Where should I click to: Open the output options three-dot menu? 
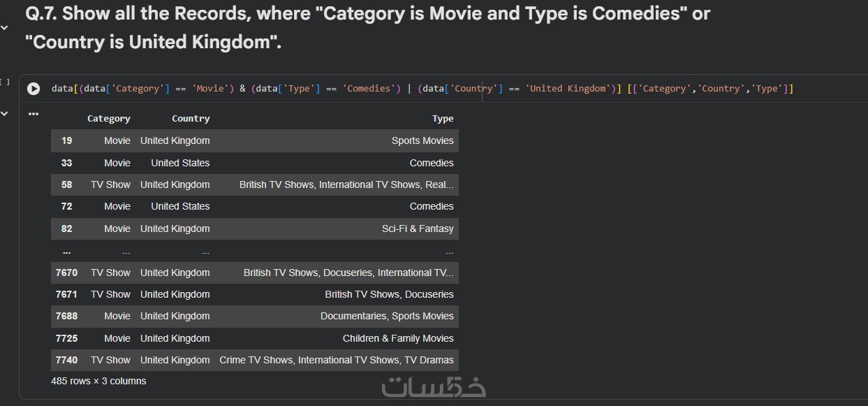pyautogui.click(x=33, y=114)
